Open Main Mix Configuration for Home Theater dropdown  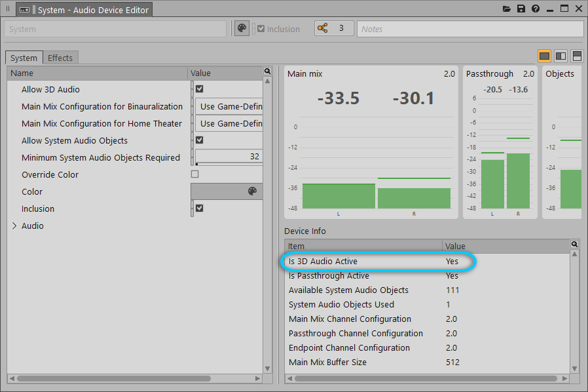pos(229,123)
